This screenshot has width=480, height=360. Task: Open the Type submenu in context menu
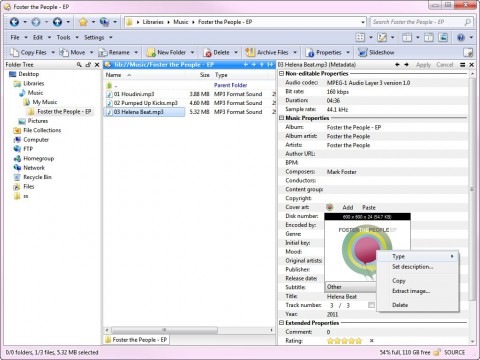tap(418, 256)
